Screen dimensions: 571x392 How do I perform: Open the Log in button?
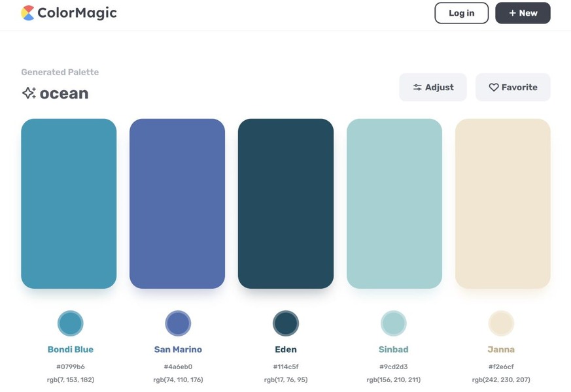(461, 13)
